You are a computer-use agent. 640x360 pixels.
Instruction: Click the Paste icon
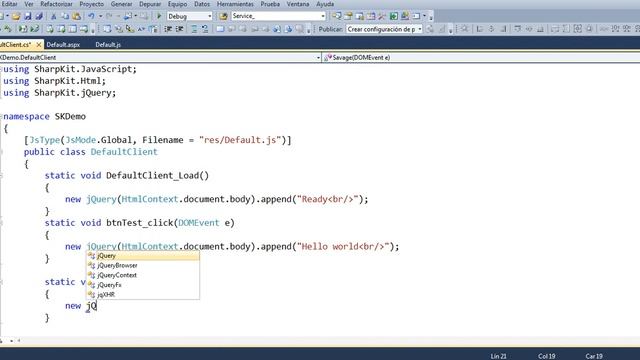(x=76, y=16)
